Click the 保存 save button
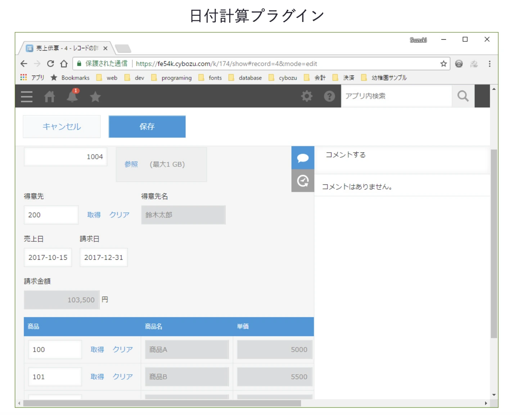The image size is (532, 415). click(147, 126)
